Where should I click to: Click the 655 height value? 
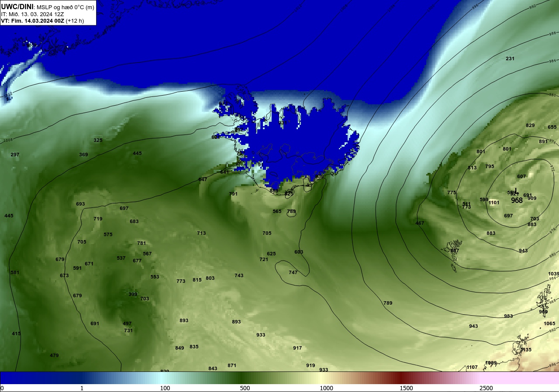[552, 127]
